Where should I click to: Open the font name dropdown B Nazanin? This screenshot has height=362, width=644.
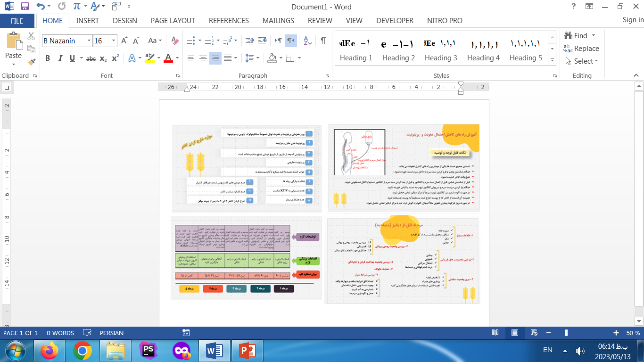[89, 41]
